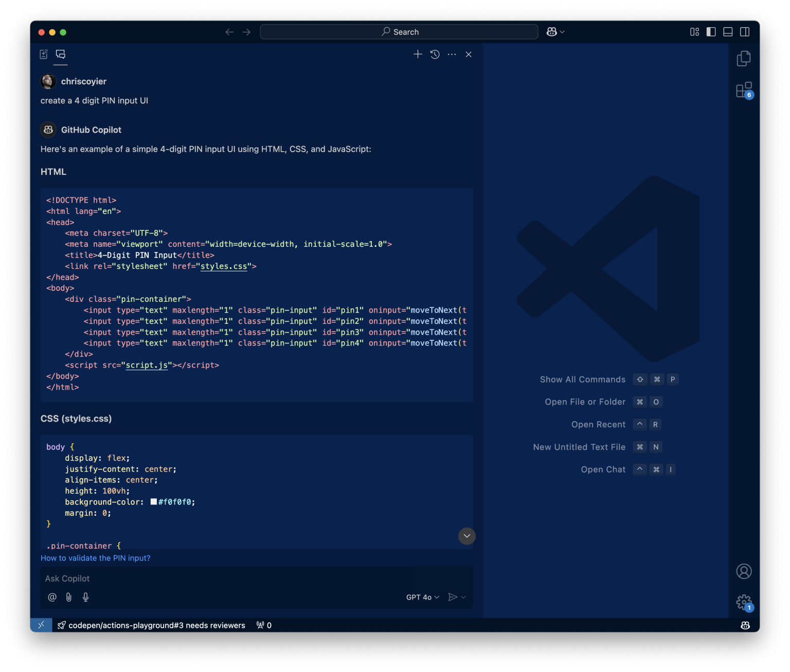The image size is (790, 672).
Task: Open the Accounts icon in activity bar
Action: (743, 571)
